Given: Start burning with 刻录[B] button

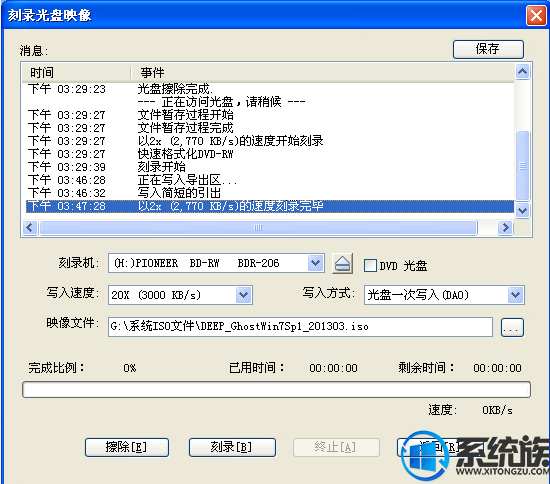Looking at the screenshot, I should pos(232,447).
